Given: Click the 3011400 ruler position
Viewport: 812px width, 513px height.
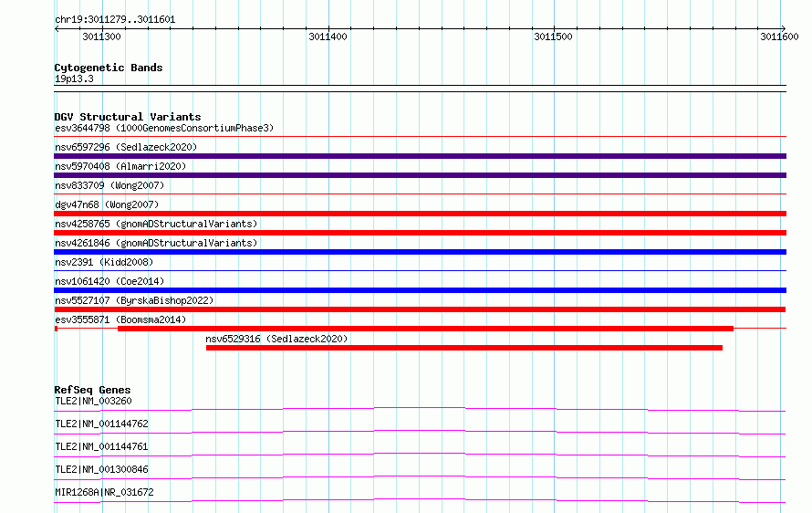Looking at the screenshot, I should tap(328, 37).
